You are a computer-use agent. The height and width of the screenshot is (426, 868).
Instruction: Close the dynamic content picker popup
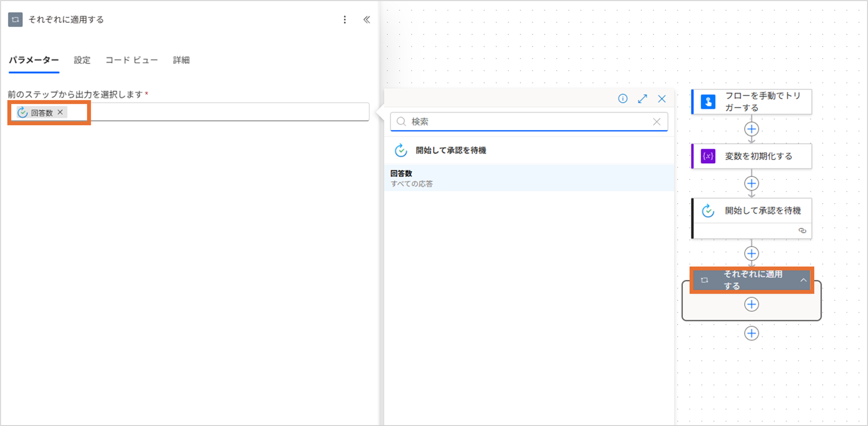tap(661, 99)
